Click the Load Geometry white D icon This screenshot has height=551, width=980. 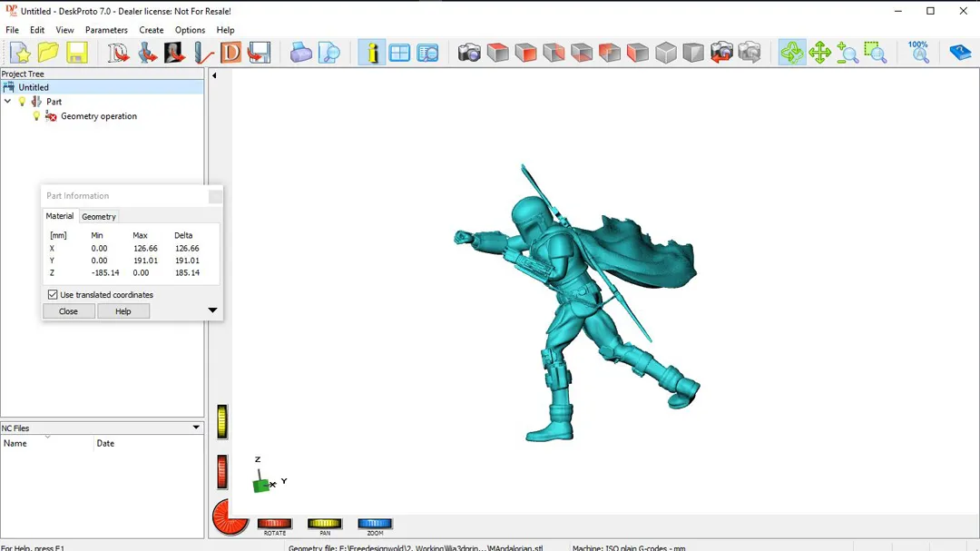(118, 54)
